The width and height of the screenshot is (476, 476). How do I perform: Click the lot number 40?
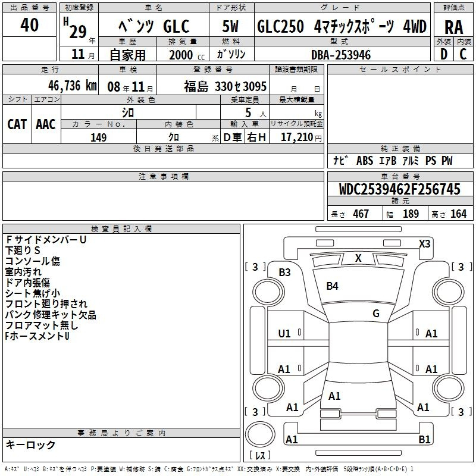pyautogui.click(x=29, y=24)
